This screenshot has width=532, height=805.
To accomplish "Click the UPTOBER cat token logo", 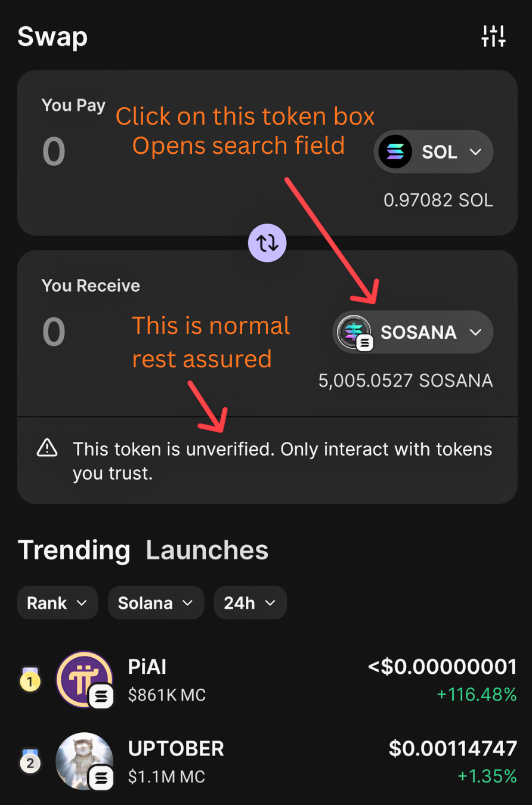I will (x=85, y=761).
